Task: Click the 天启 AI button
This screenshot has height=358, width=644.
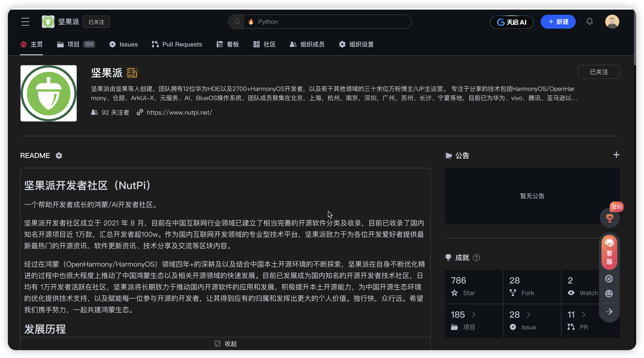Action: point(512,22)
